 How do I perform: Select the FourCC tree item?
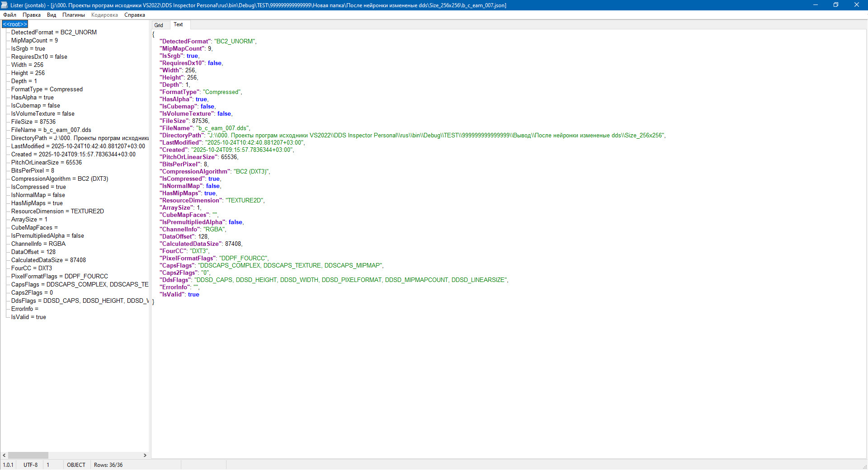click(32, 268)
